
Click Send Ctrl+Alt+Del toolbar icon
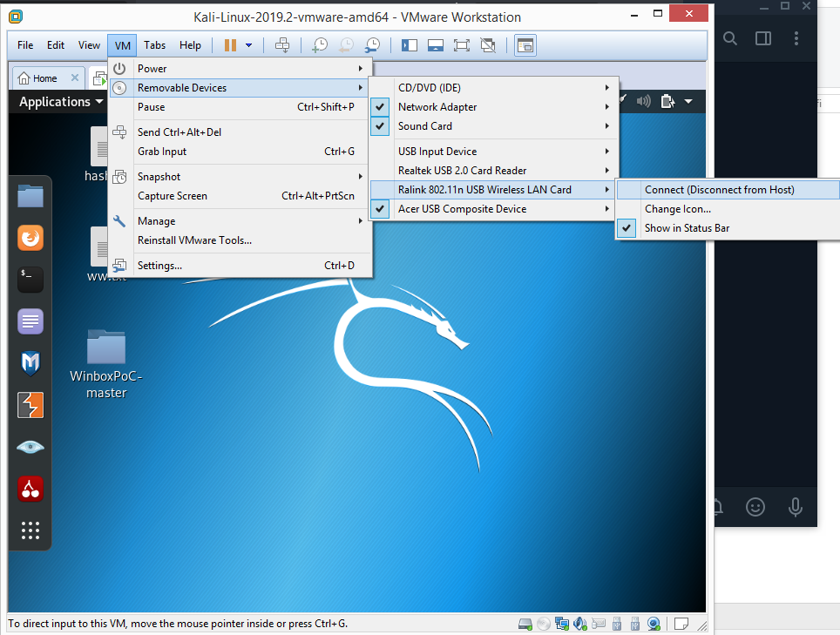tap(282, 45)
